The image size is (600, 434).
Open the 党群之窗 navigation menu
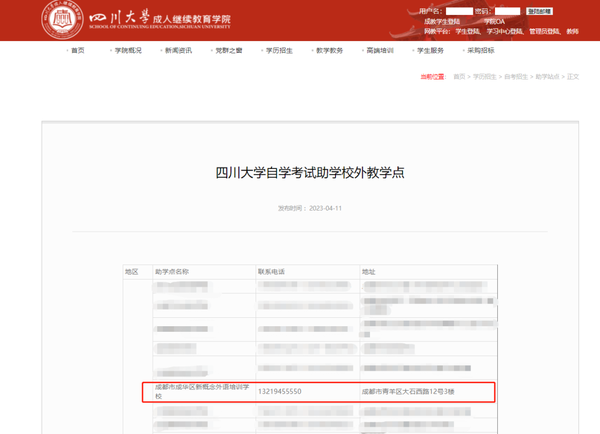pos(229,51)
